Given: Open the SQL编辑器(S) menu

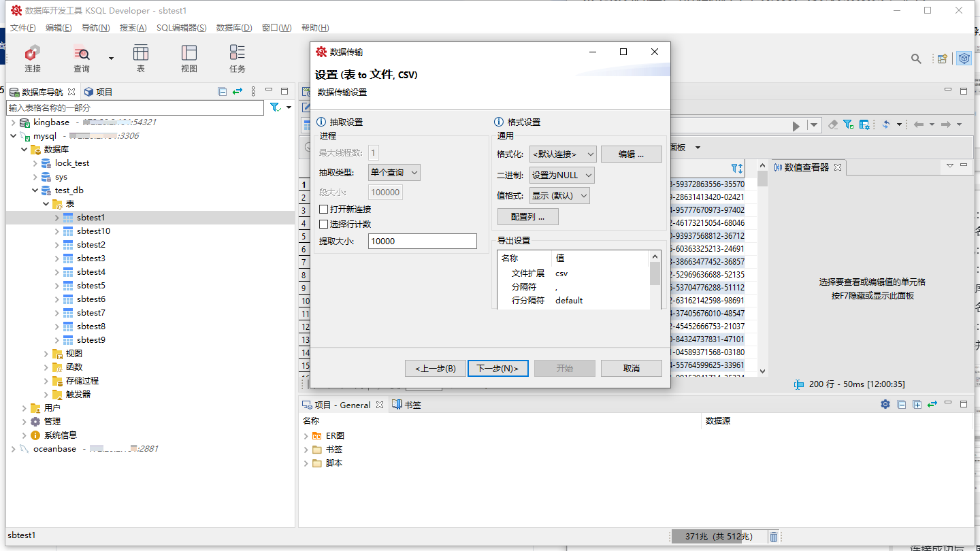Looking at the screenshot, I should (182, 28).
